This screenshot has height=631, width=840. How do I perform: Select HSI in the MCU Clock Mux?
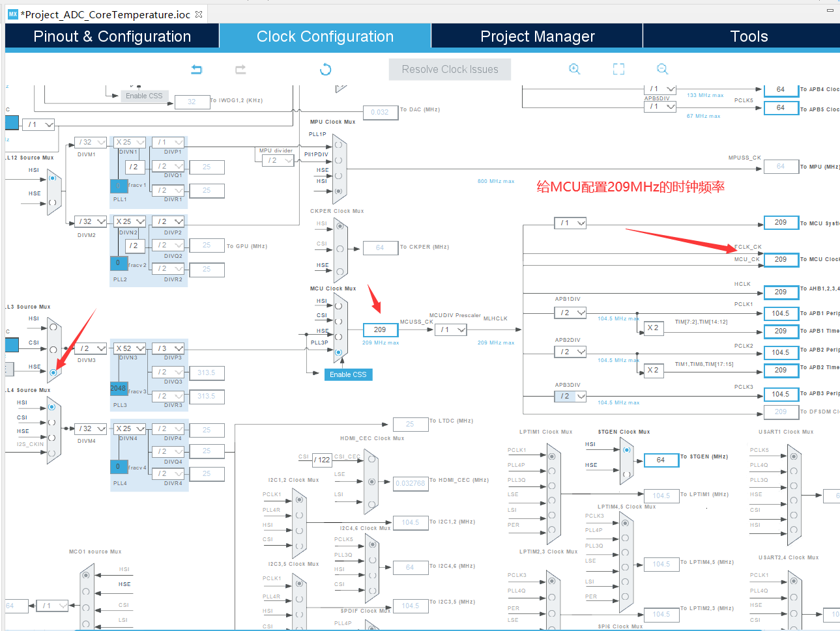(x=338, y=306)
